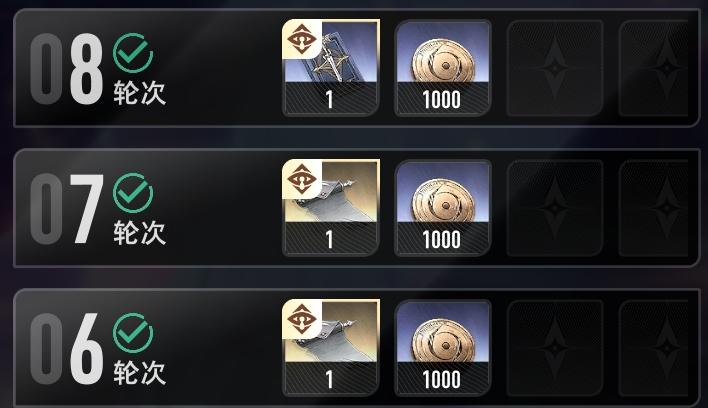Select the first empty reward slot in round 07

pos(555,208)
